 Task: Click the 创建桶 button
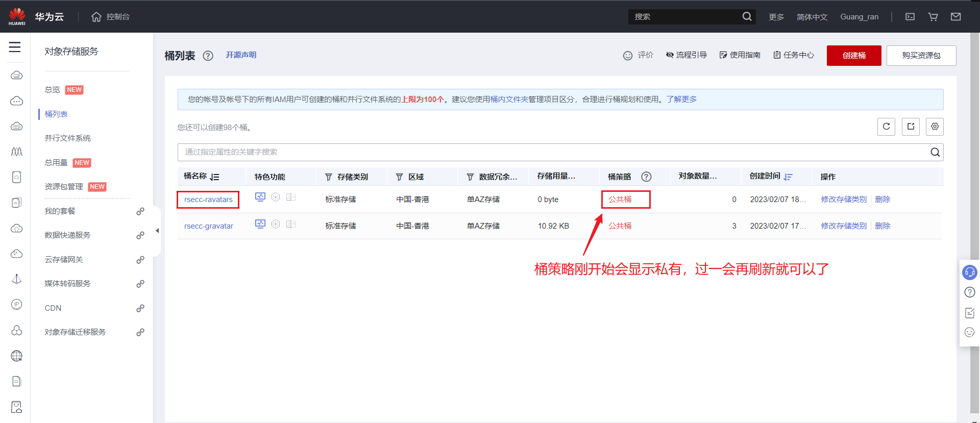click(x=854, y=56)
